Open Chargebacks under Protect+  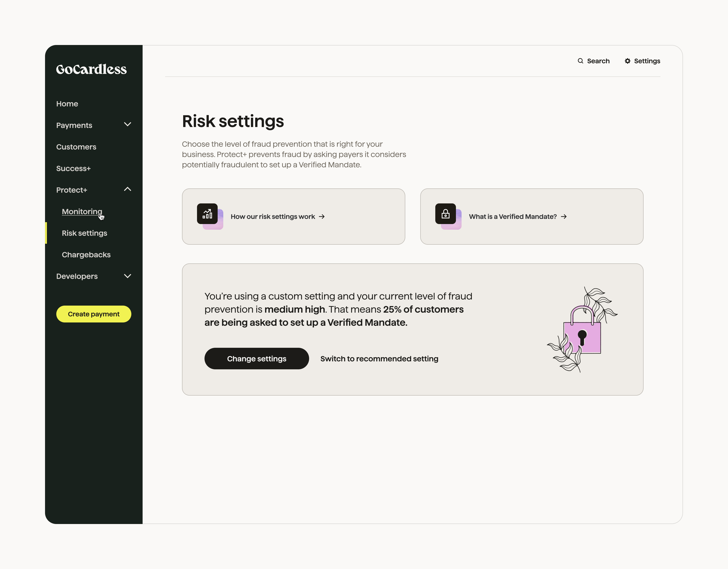tap(86, 255)
